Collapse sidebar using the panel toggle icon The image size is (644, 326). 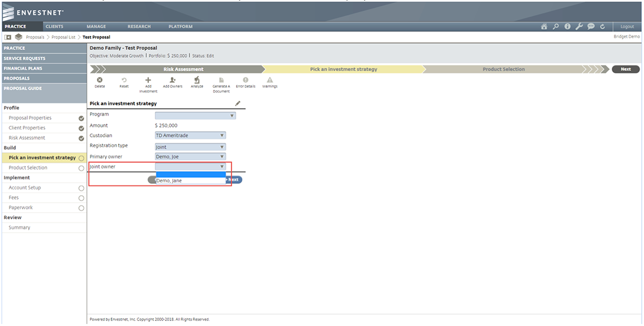pos(8,37)
